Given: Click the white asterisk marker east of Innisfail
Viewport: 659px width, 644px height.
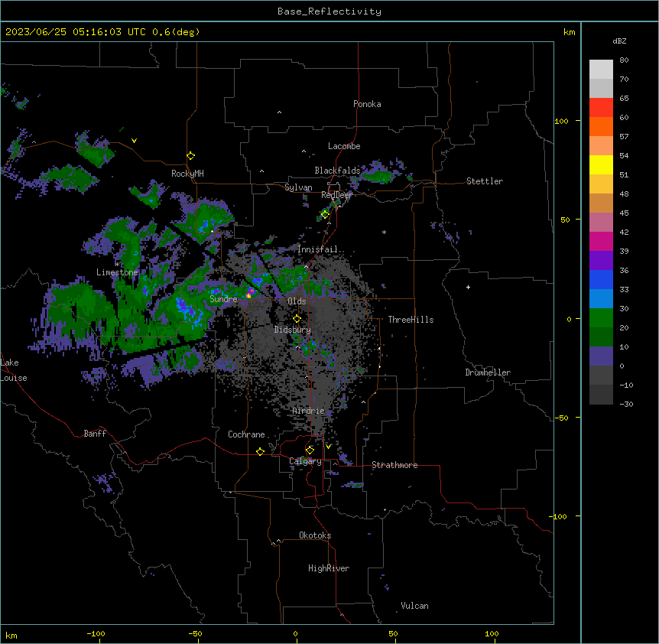Looking at the screenshot, I should pyautogui.click(x=384, y=232).
